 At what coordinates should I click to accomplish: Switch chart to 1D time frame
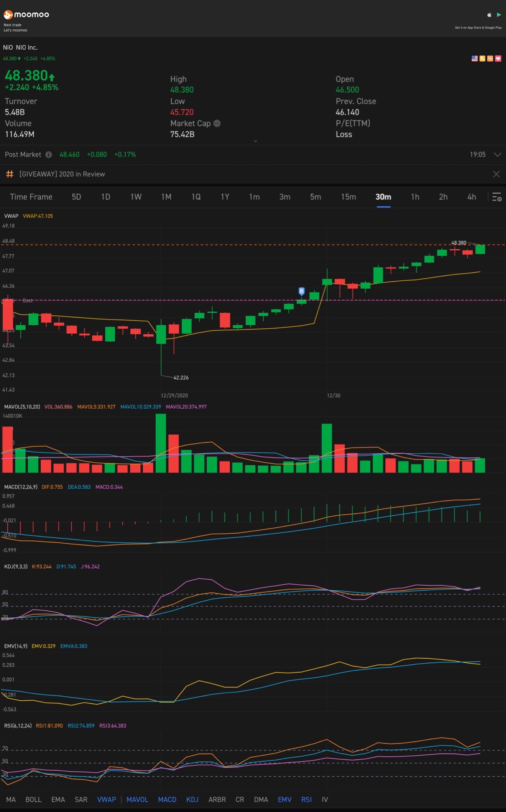pos(106,197)
